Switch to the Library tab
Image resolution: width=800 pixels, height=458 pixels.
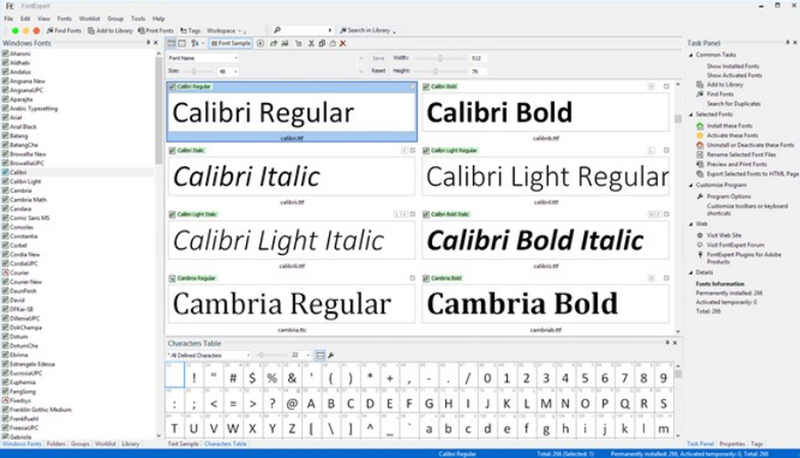(131, 444)
